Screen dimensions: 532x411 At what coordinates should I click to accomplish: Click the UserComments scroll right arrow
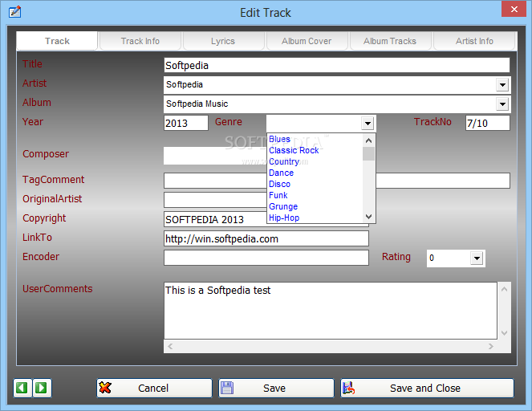490,346
